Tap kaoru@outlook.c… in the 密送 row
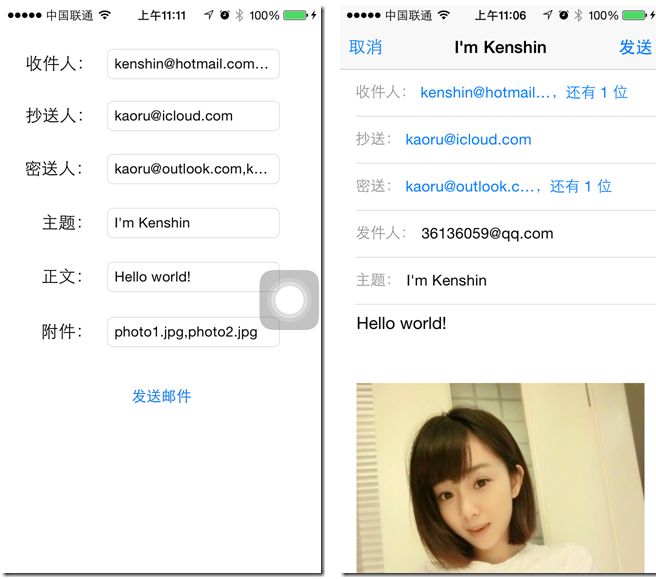The width and height of the screenshot is (656, 579). (472, 186)
